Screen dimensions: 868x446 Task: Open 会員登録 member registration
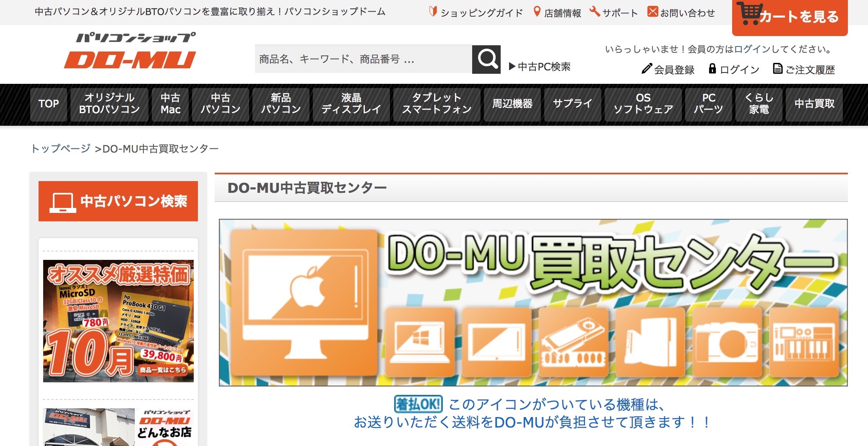pos(668,69)
